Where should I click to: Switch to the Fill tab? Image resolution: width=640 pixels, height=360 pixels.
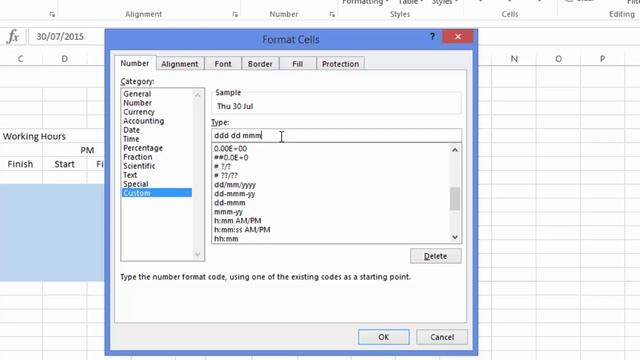(x=298, y=64)
